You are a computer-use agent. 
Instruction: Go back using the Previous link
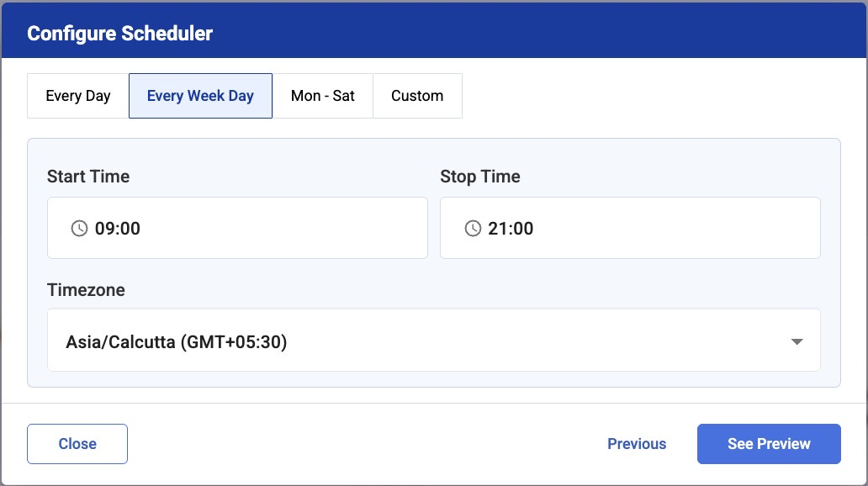[x=637, y=444]
